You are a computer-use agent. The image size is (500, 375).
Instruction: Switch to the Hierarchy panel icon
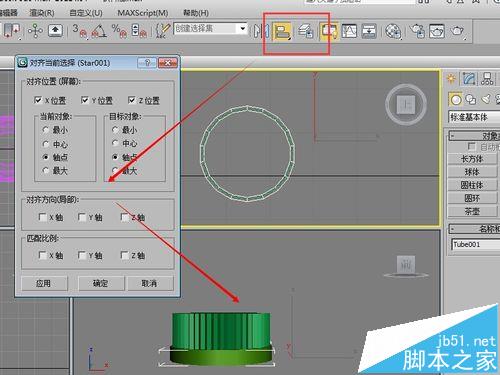point(487,79)
